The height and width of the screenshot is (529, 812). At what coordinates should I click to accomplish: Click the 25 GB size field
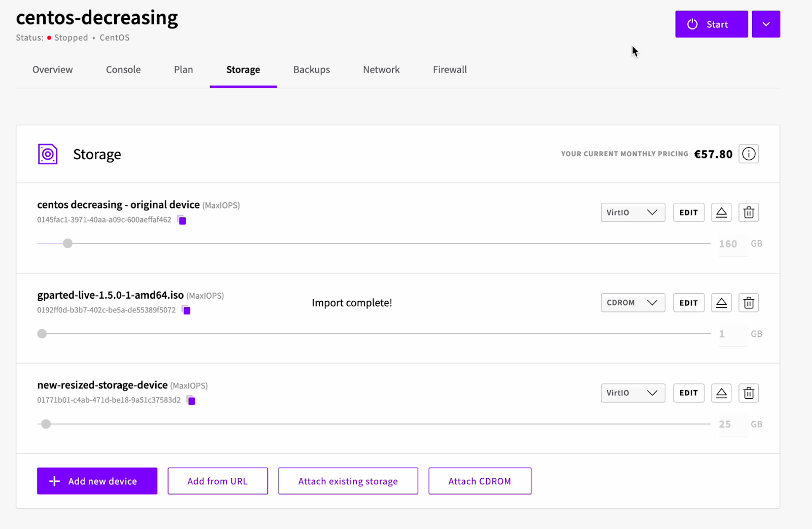[733, 425]
